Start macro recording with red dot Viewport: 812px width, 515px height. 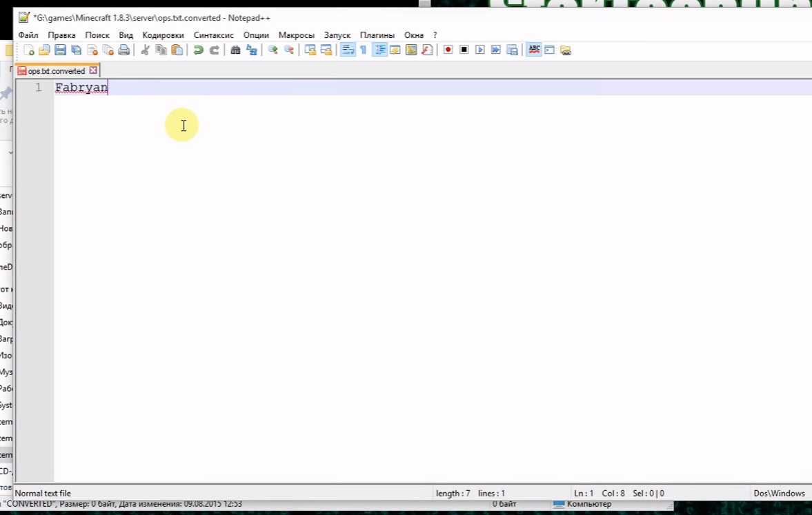tap(448, 50)
